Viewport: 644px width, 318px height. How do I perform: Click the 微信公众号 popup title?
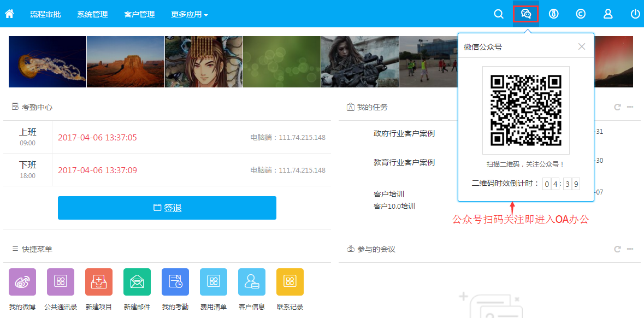tap(482, 47)
